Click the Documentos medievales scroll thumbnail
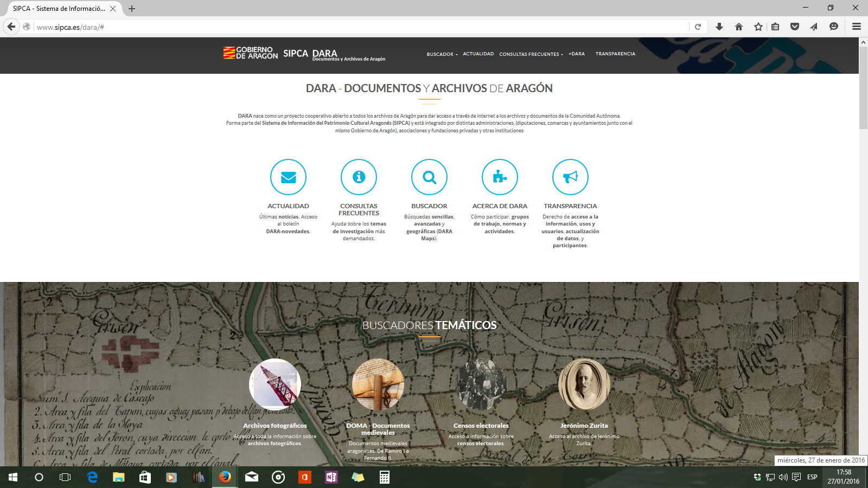This screenshot has width=868, height=488. point(378,384)
